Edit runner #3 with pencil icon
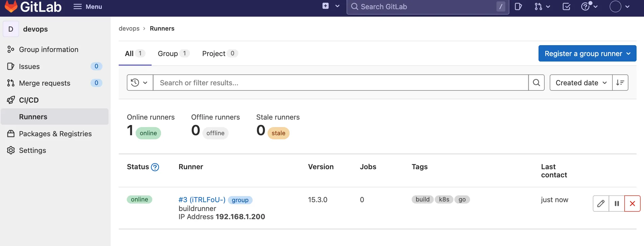 coord(601,204)
